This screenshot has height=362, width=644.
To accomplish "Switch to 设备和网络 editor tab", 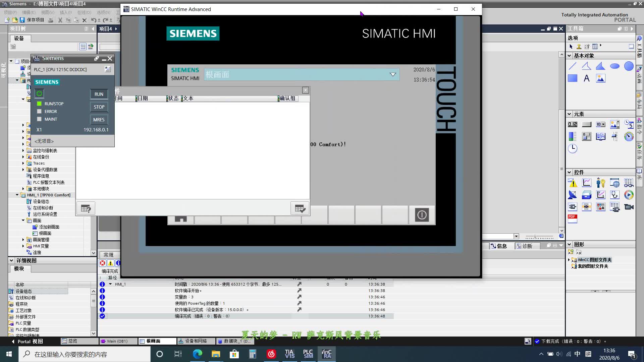I will (196, 341).
